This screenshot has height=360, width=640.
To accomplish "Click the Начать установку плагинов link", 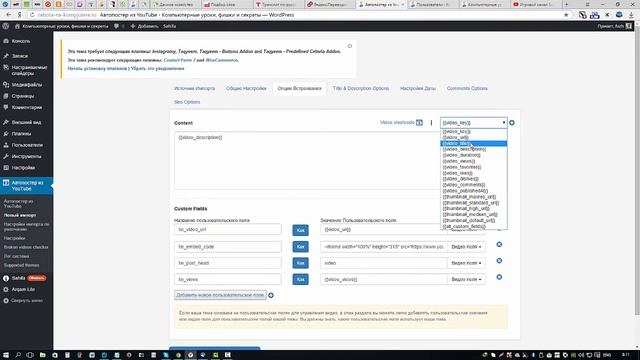I will [x=97, y=69].
